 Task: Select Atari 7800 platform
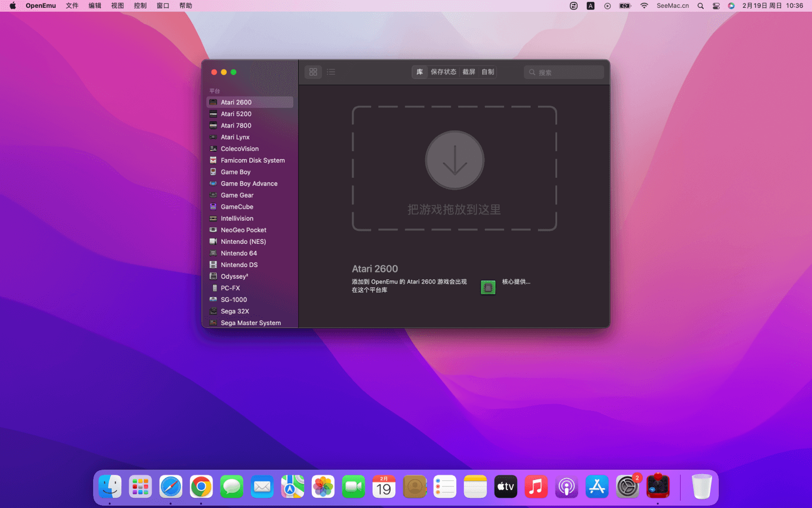pos(250,125)
